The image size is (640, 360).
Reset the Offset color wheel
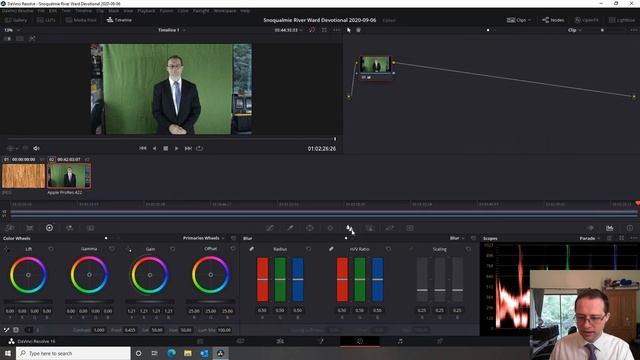[233, 249]
